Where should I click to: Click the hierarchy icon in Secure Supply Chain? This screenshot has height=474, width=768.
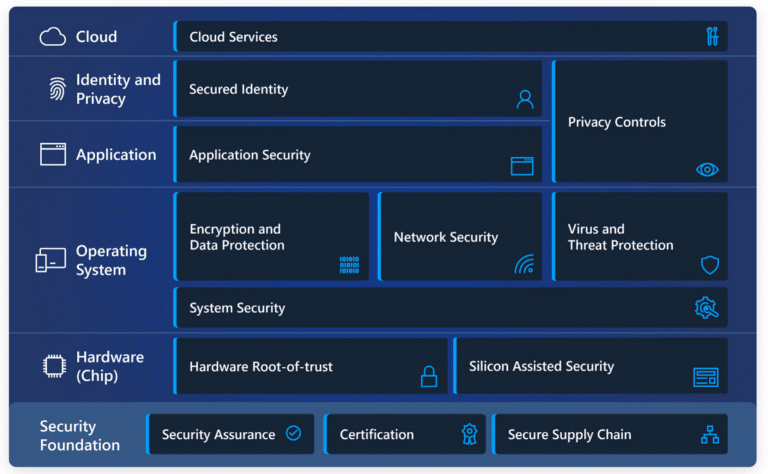click(710, 435)
